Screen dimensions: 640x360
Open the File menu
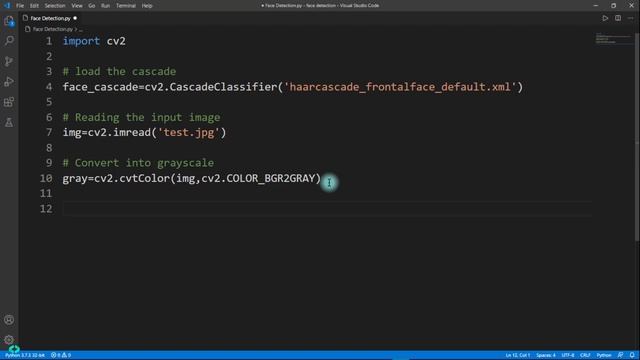[20, 6]
